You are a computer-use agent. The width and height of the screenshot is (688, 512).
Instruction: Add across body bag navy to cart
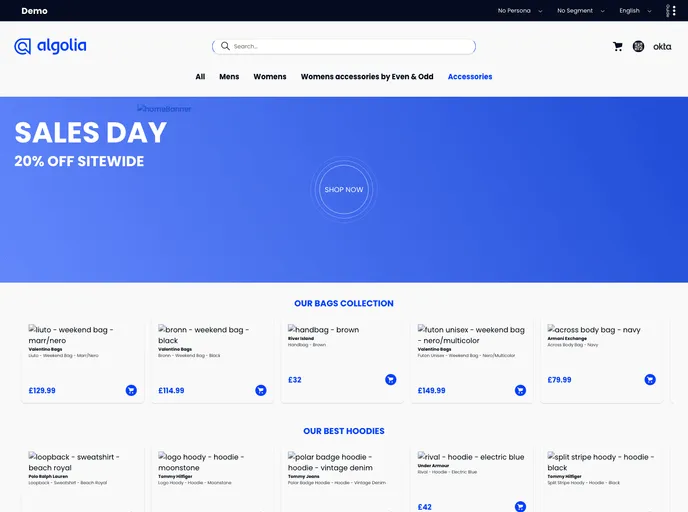[650, 380]
